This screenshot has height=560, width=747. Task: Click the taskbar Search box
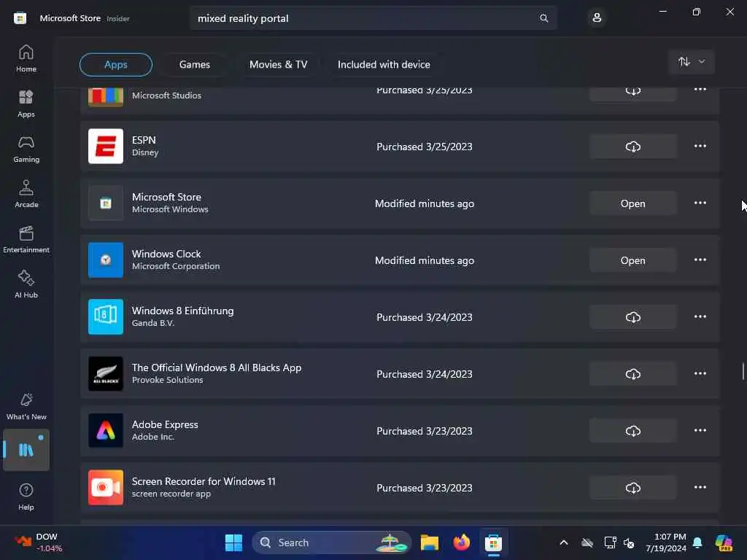332,542
